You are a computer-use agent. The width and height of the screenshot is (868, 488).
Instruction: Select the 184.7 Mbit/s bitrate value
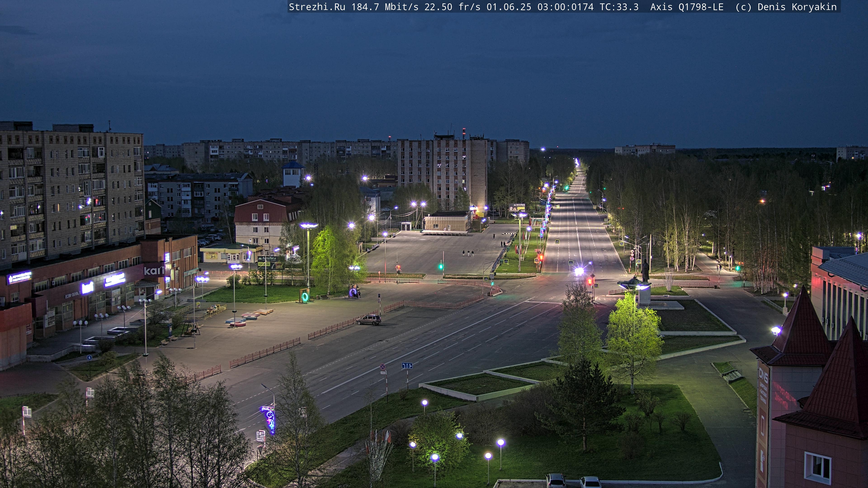click(x=385, y=7)
